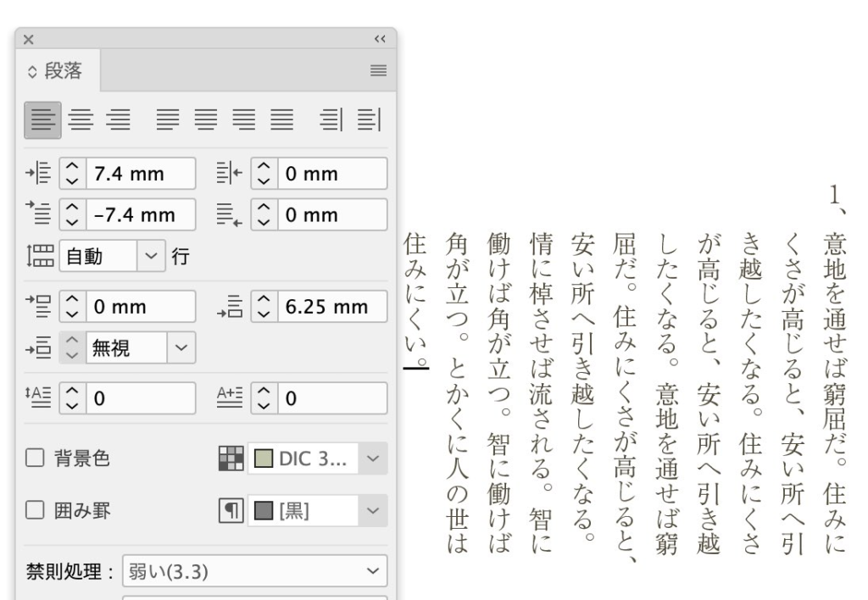The image size is (868, 600).
Task: Select align away from spine icon
Action: [x=366, y=119]
